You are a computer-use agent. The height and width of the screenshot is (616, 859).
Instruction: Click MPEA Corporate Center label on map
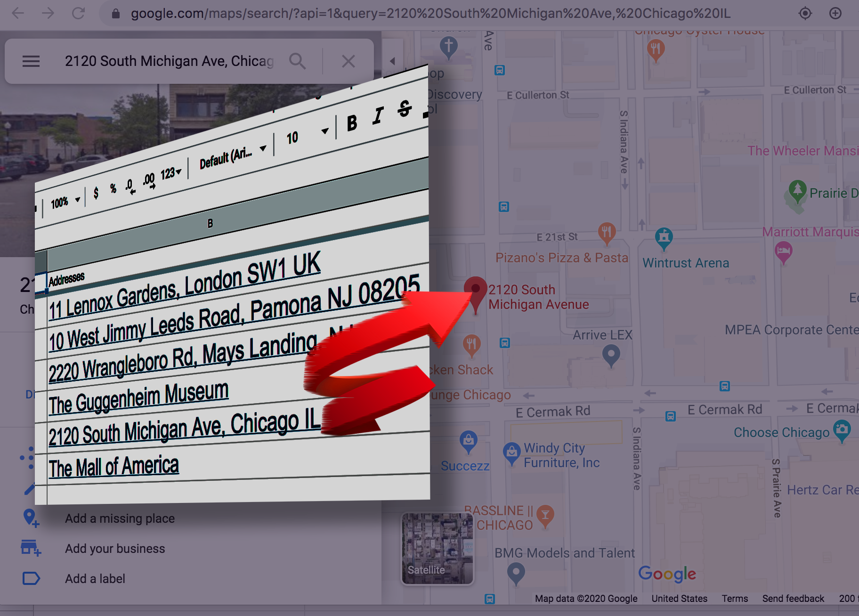pos(792,330)
